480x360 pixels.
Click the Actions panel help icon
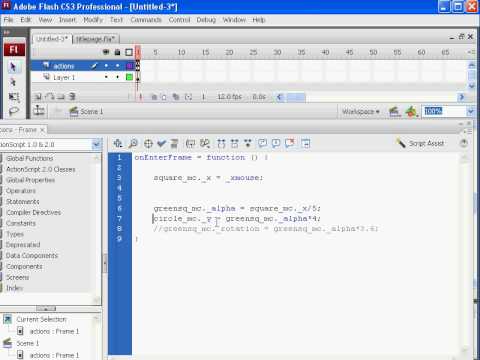pos(463,143)
